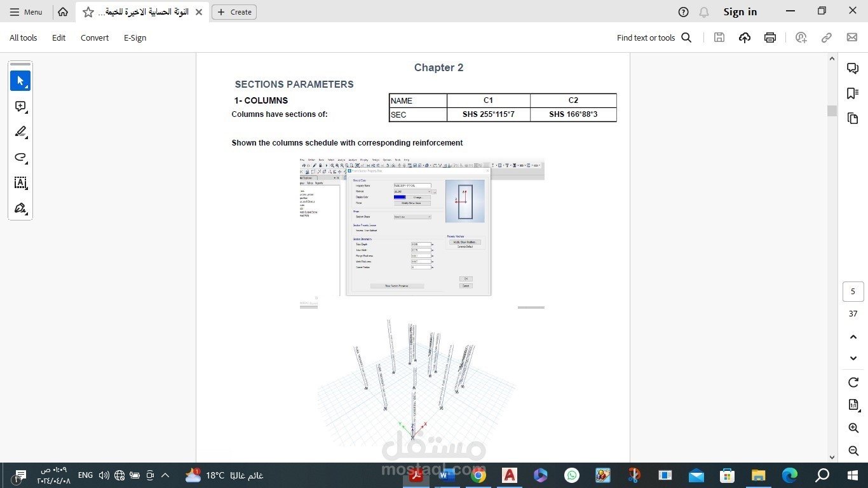Open the ENG language indicator

point(85,475)
